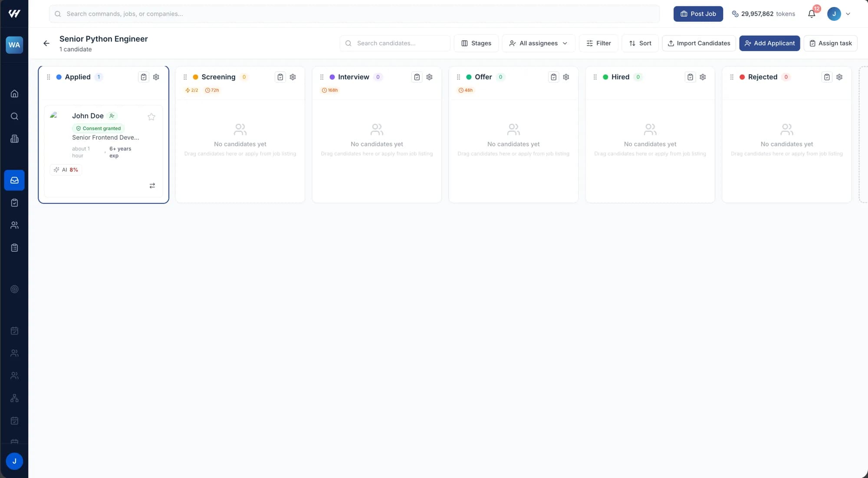The width and height of the screenshot is (868, 478).
Task: Open the sidebar org-chart hierarchy icon
Action: 14,398
